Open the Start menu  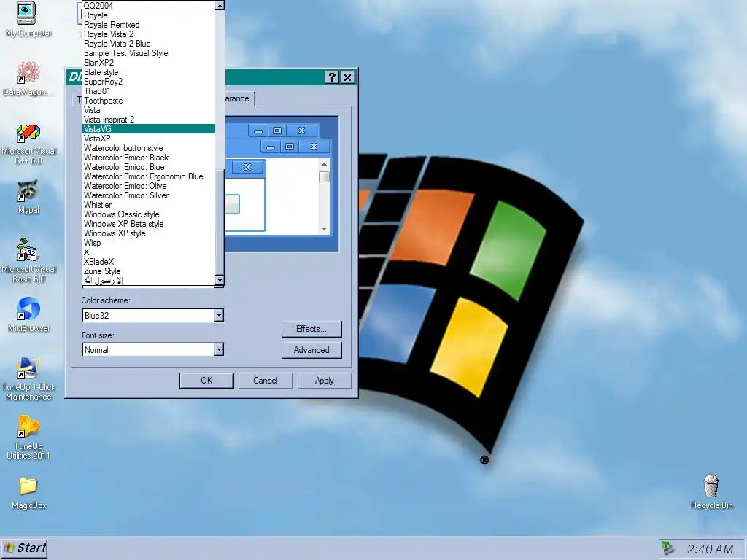[x=24, y=548]
